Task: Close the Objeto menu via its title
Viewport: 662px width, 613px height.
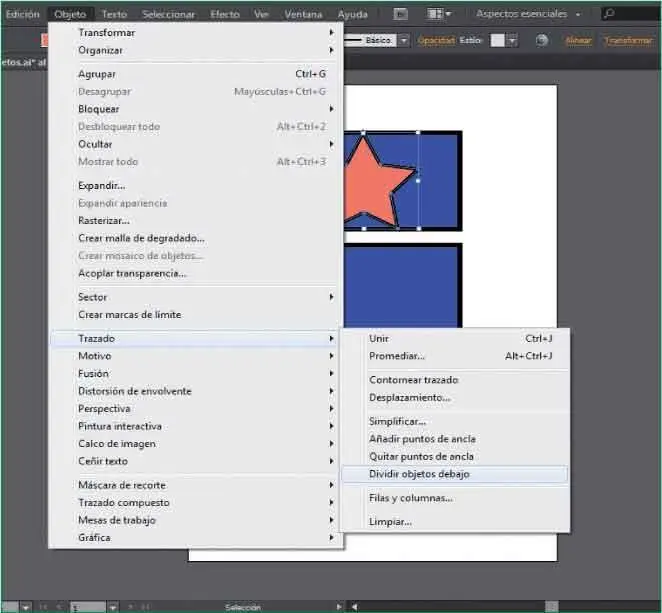Action: (70, 14)
